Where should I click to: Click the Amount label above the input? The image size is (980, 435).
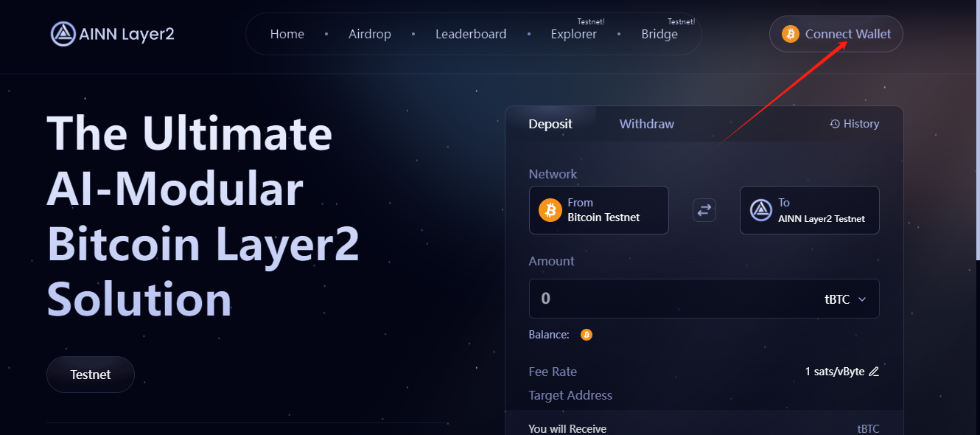552,261
